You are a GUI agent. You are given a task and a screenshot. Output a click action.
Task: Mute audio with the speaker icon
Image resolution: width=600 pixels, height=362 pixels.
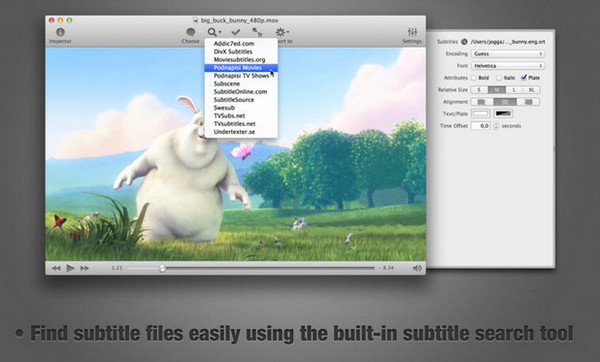click(417, 268)
